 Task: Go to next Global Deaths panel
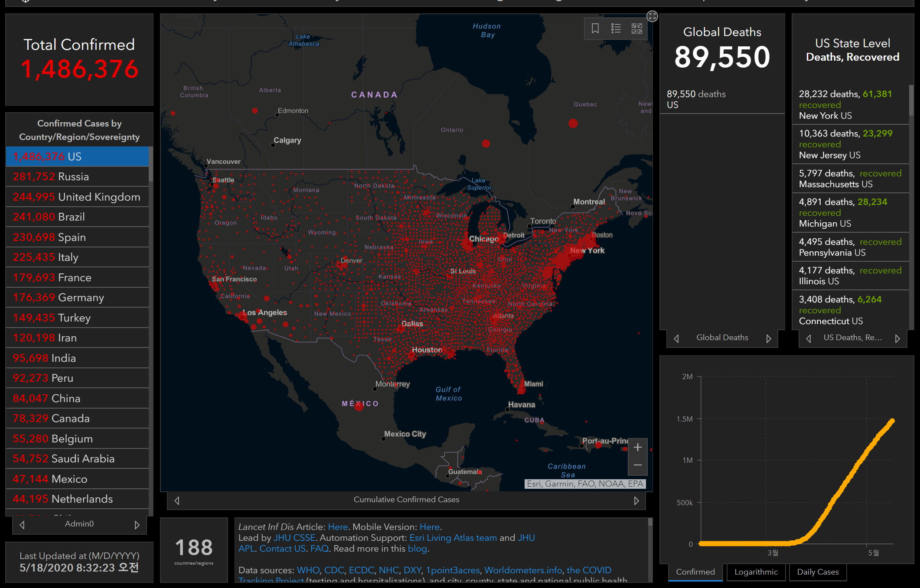pyautogui.click(x=769, y=338)
